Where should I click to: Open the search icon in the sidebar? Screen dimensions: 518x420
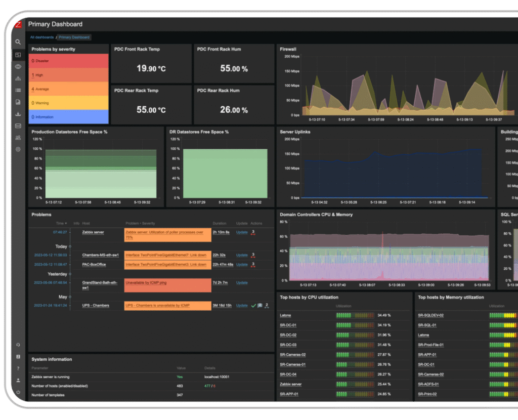pyautogui.click(x=18, y=42)
